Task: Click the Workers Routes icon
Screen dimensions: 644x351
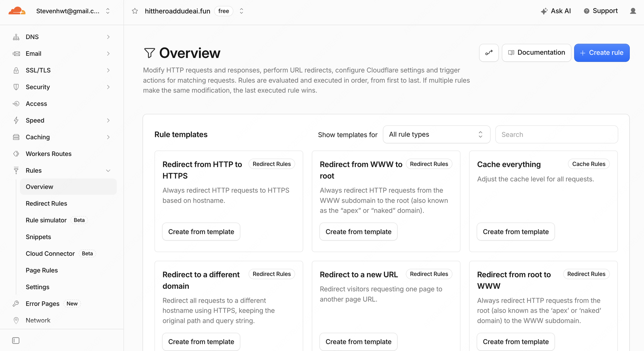Action: click(x=16, y=154)
